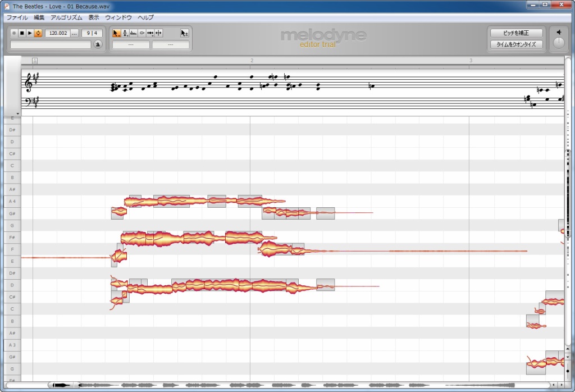Click the treble clef in the notation staff
This screenshot has height=392, width=575.
coord(28,83)
